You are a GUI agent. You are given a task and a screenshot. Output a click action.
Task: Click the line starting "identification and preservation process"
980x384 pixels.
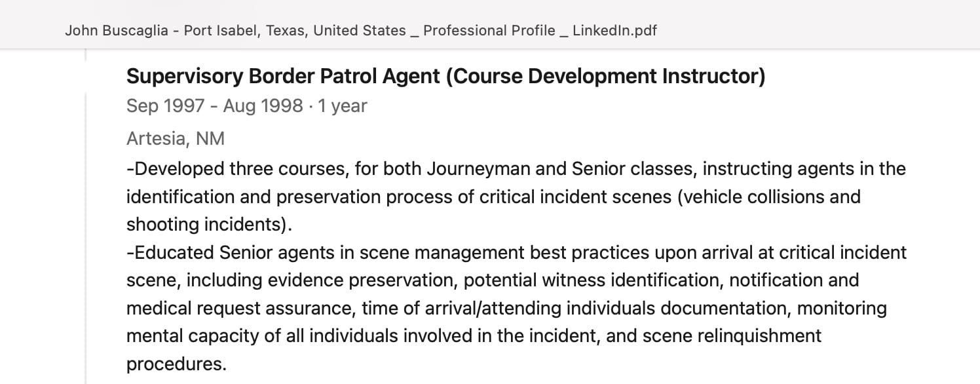tap(493, 197)
